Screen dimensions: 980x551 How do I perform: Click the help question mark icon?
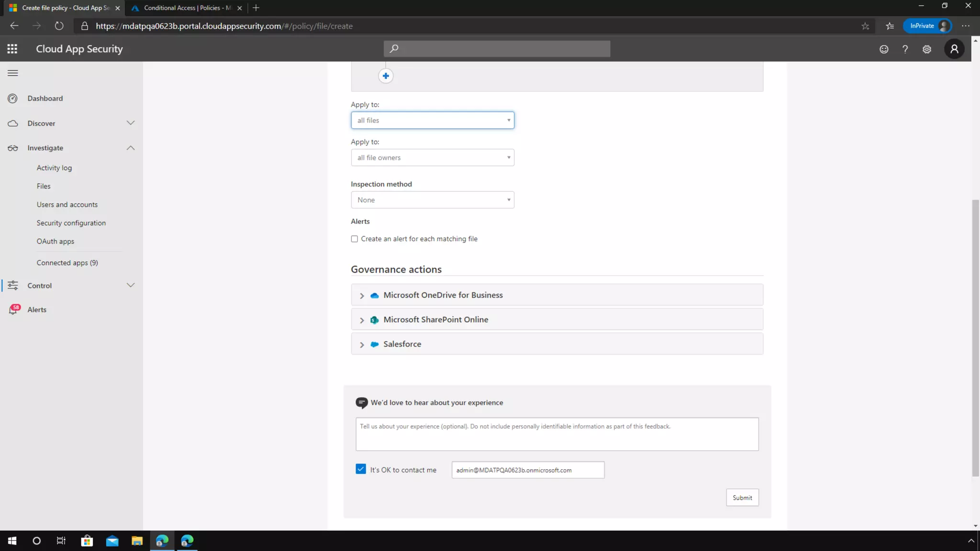pos(905,49)
